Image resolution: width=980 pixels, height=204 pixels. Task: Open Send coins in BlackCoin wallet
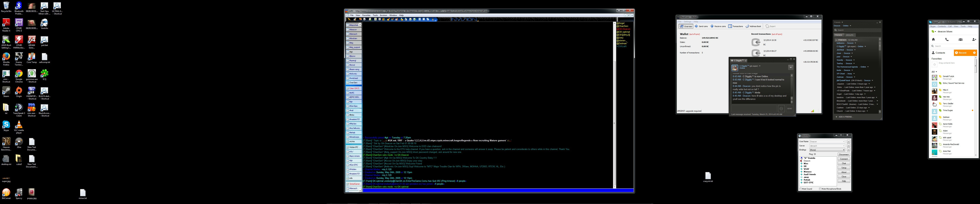(701, 26)
